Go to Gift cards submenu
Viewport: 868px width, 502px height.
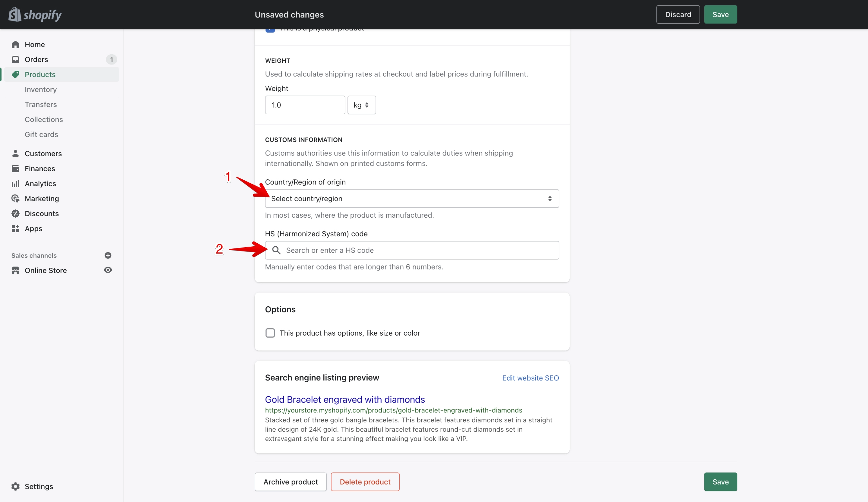(41, 134)
